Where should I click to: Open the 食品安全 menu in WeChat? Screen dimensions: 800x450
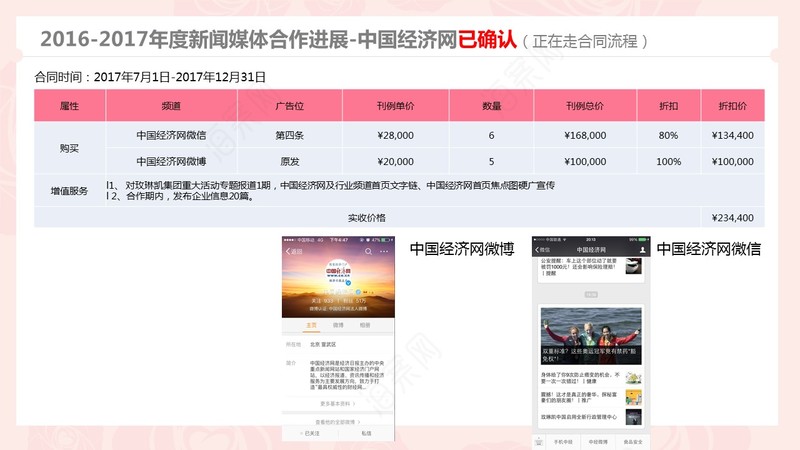[633, 442]
